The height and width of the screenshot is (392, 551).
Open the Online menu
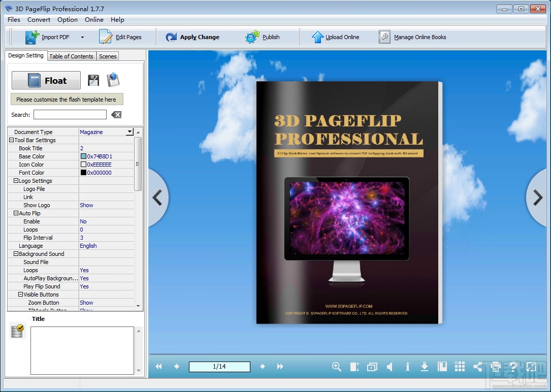pyautogui.click(x=94, y=20)
